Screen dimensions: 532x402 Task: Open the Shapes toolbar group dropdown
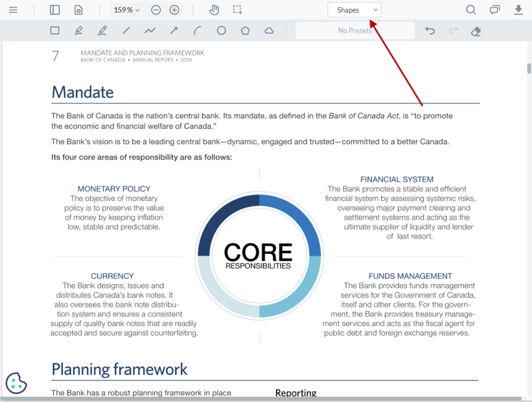tap(354, 10)
